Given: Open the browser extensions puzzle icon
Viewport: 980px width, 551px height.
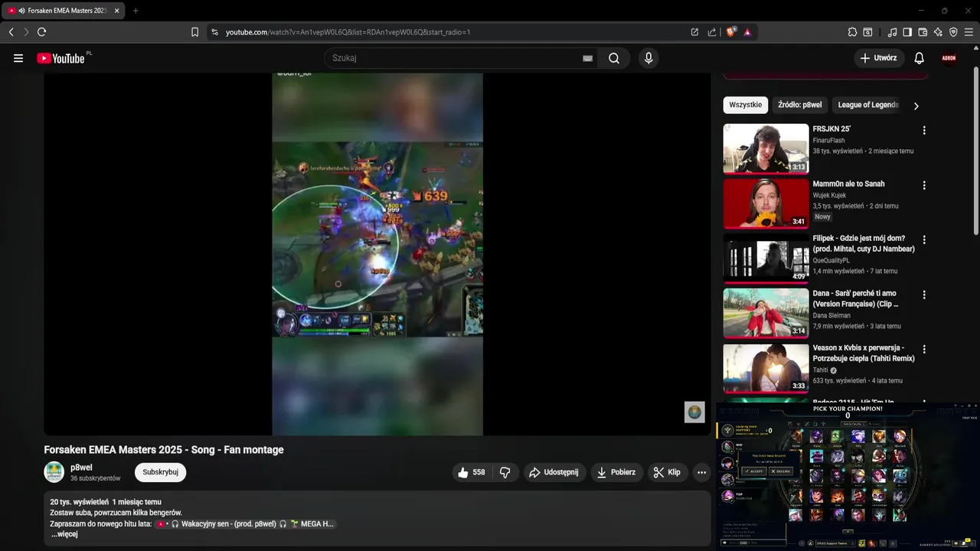Looking at the screenshot, I should coord(853,32).
